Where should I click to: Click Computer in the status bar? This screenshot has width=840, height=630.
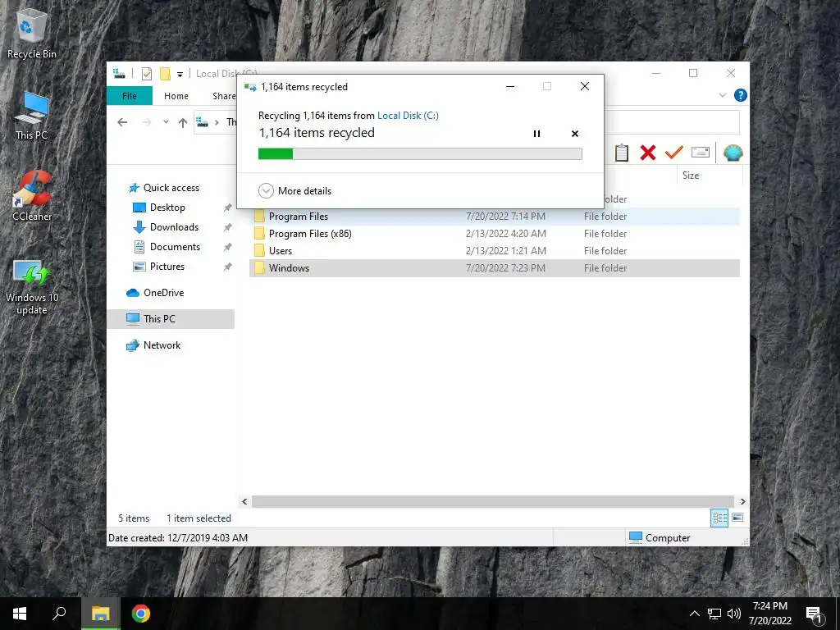pos(660,538)
